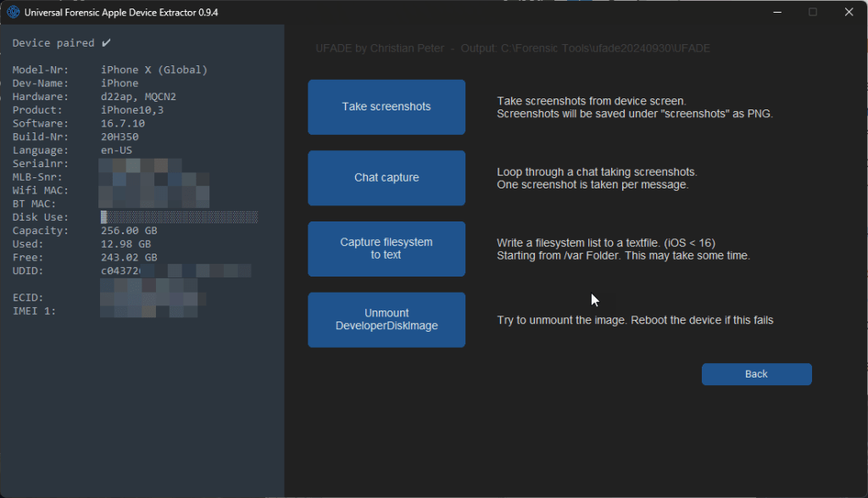Click the Build-Nr 20H350 value
868x498 pixels.
[120, 137]
